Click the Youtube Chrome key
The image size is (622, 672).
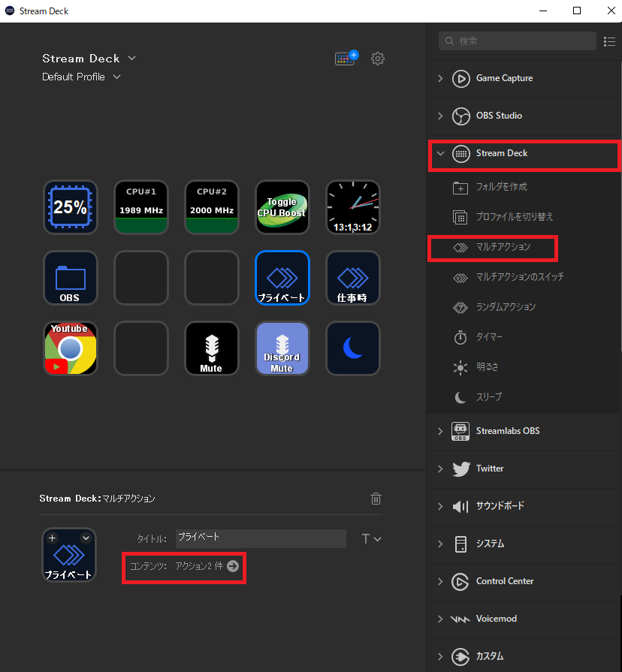coord(71,348)
